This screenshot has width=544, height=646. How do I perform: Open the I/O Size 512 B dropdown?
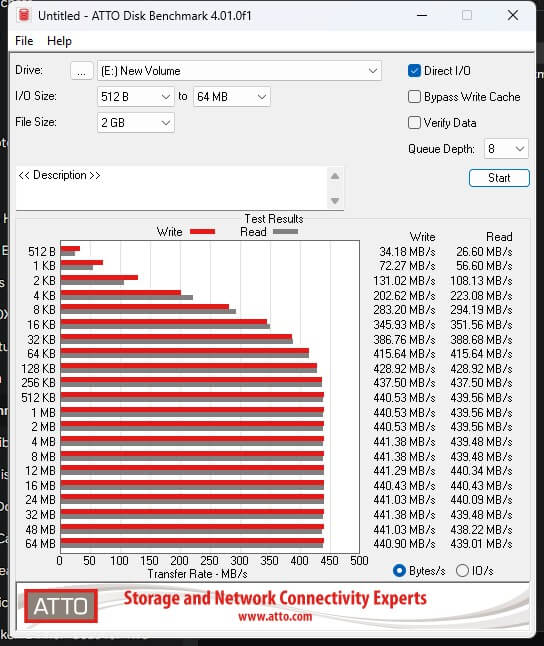point(136,97)
